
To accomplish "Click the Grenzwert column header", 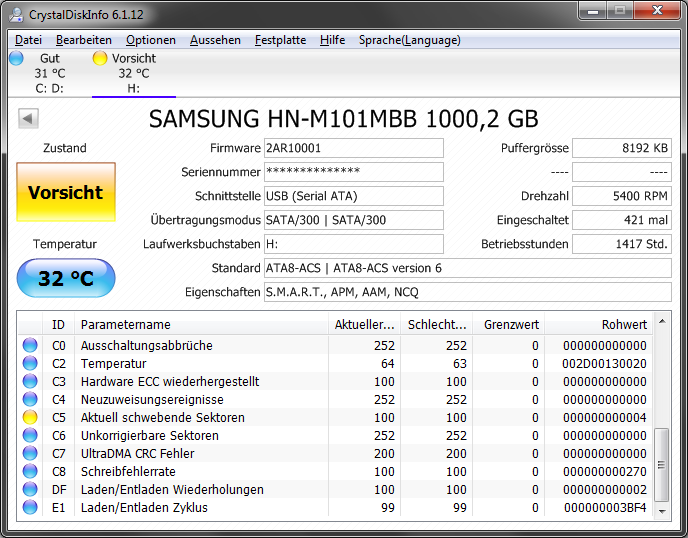I will pyautogui.click(x=509, y=325).
